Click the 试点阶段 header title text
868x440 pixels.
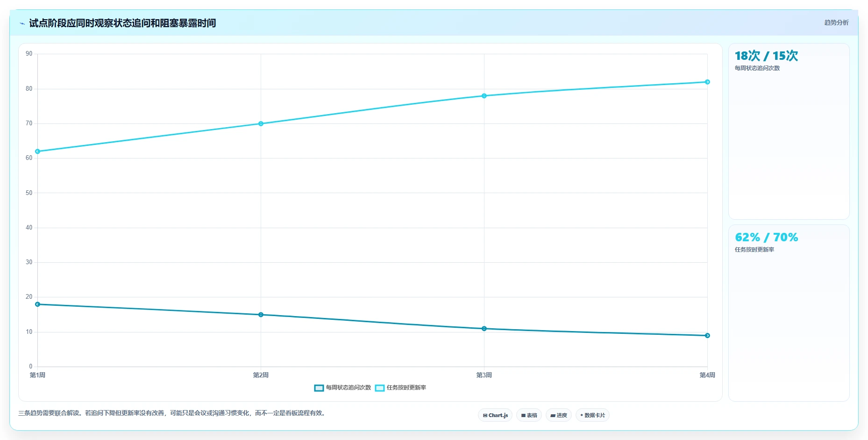pos(122,23)
